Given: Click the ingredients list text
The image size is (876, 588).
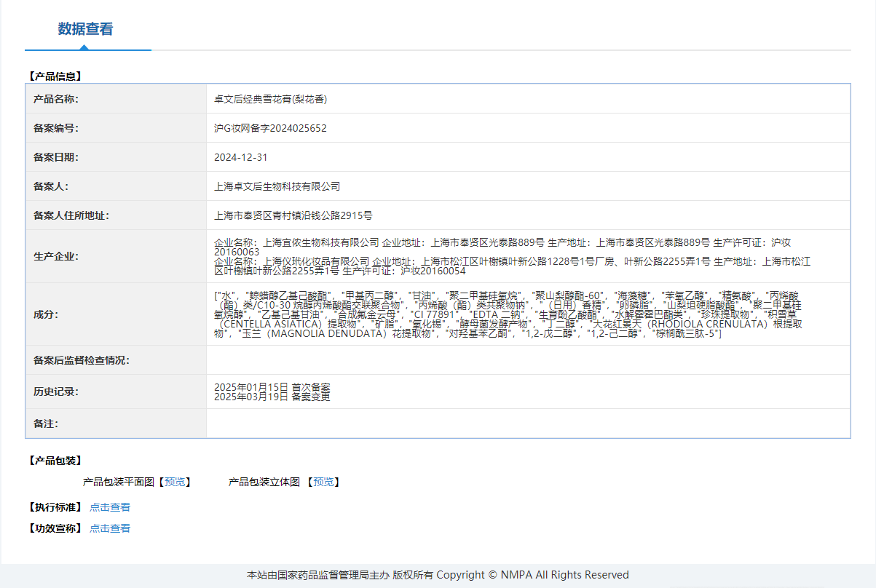Looking at the screenshot, I should [509, 314].
